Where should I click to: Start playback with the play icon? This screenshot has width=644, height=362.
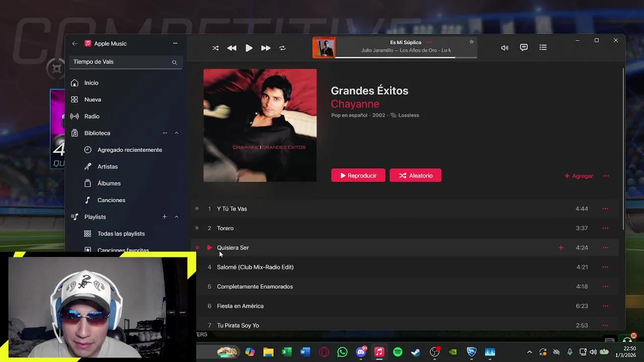(x=249, y=48)
